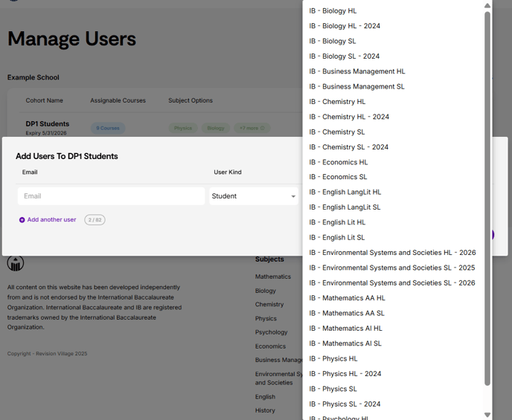Viewport: 512px width, 420px height.
Task: Choose Environmental Systems and Societies SL - 2026
Action: [393, 283]
